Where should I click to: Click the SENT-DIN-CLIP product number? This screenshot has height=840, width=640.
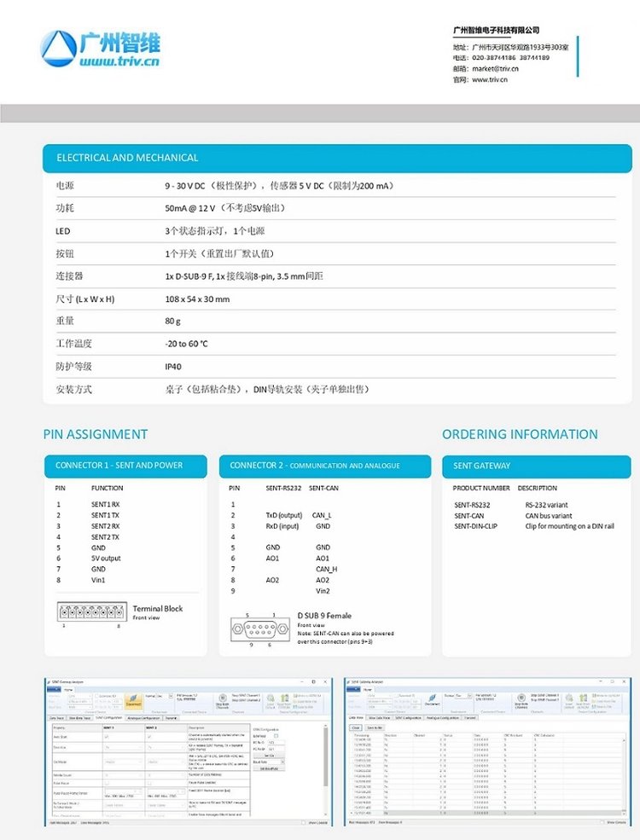click(475, 526)
